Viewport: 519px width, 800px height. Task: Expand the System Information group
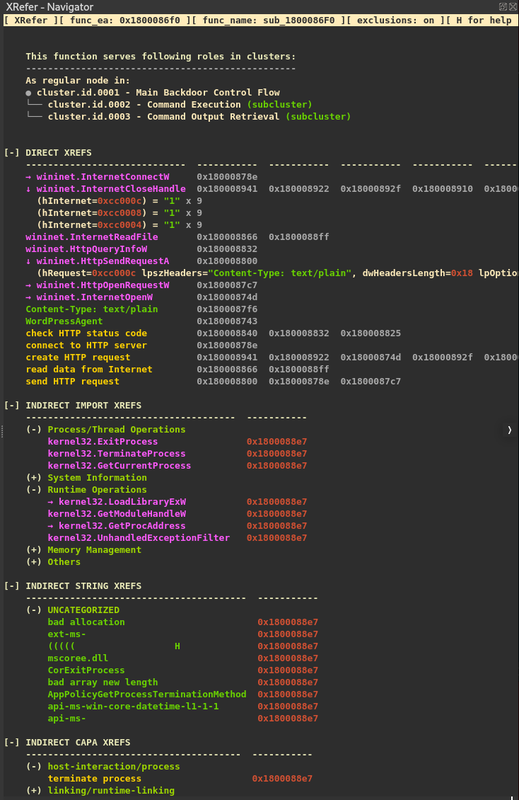(x=34, y=478)
